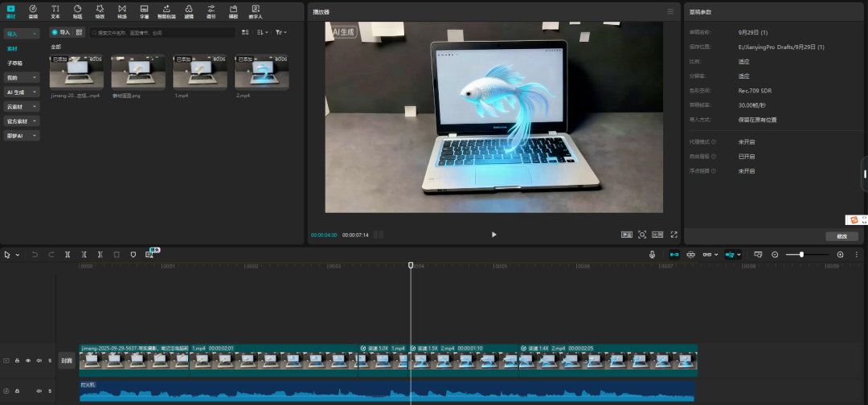Toggle main track magnet snapping

[x=674, y=254]
